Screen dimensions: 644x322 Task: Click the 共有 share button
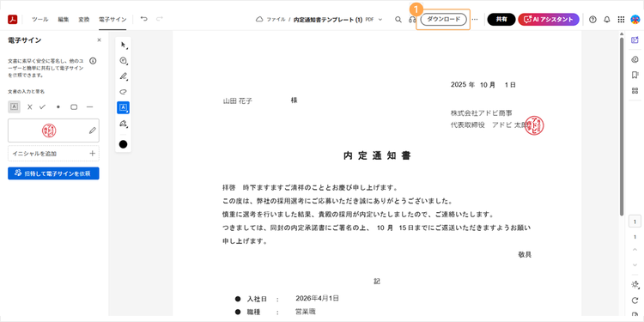point(501,19)
